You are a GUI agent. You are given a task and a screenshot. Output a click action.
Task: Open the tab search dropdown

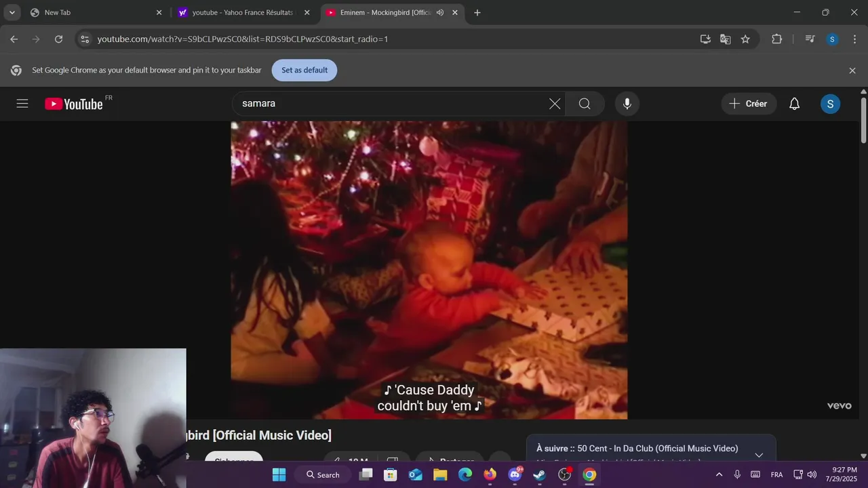pos(12,12)
